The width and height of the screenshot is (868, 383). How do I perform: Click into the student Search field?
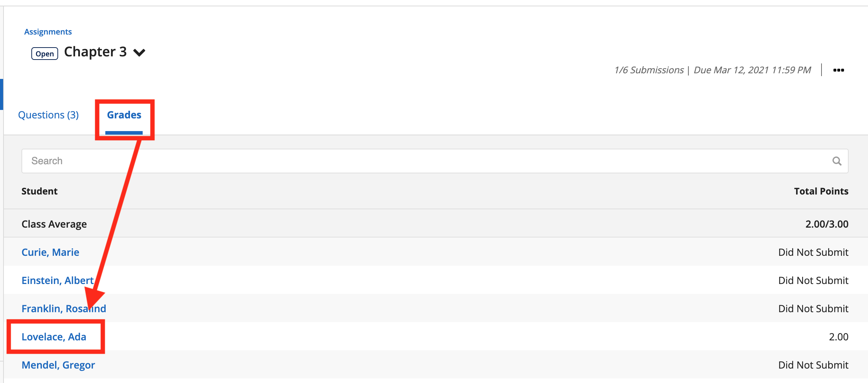pos(423,161)
